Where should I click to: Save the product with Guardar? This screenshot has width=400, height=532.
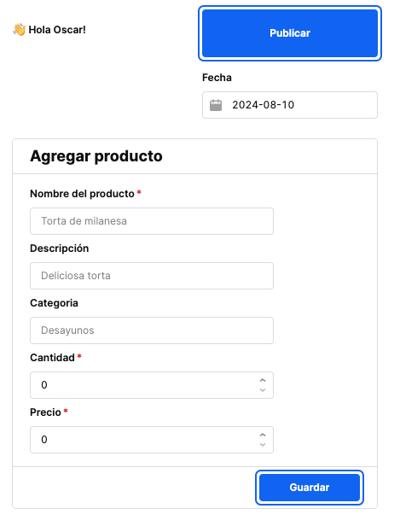tap(310, 488)
